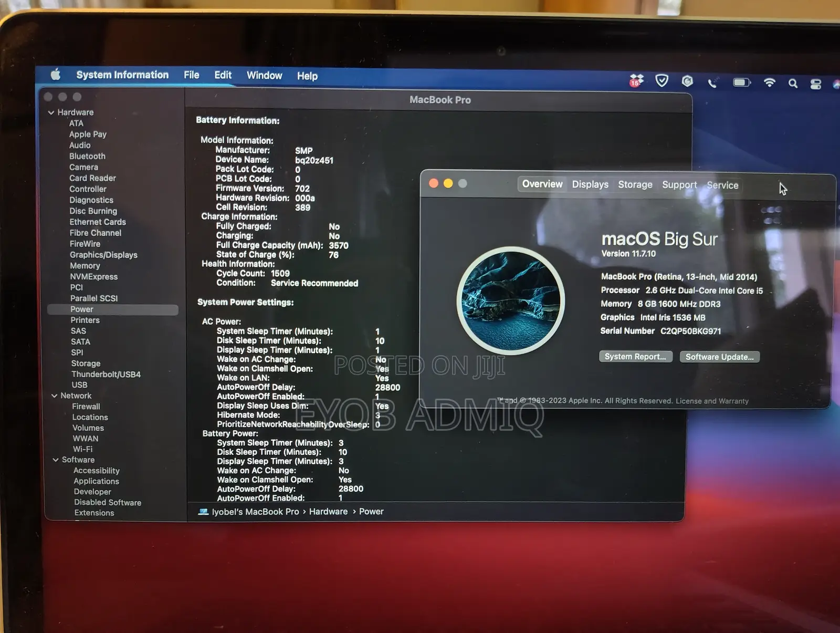Click the macOS Big Sur artwork image
The image size is (840, 633).
pyautogui.click(x=511, y=300)
